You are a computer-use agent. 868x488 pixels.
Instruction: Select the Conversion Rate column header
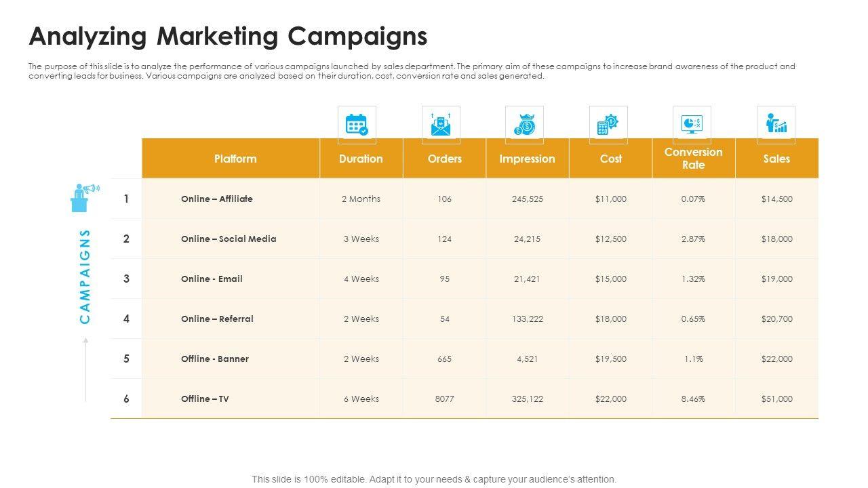[x=693, y=159]
